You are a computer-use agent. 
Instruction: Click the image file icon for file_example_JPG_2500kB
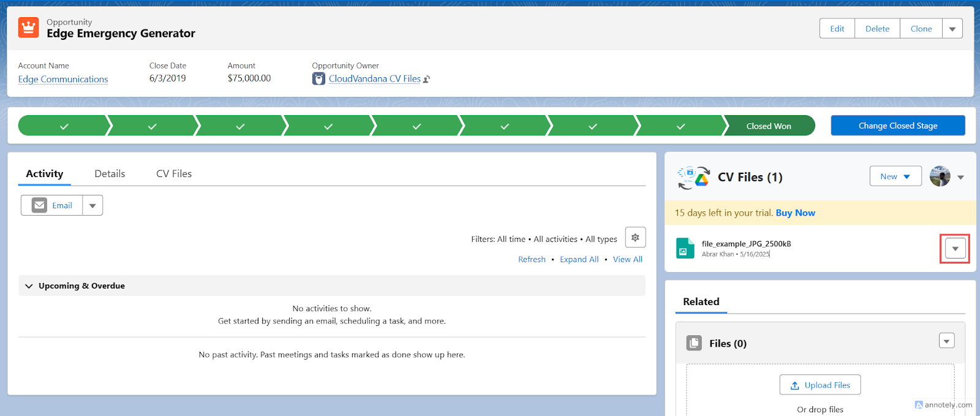[x=685, y=248]
